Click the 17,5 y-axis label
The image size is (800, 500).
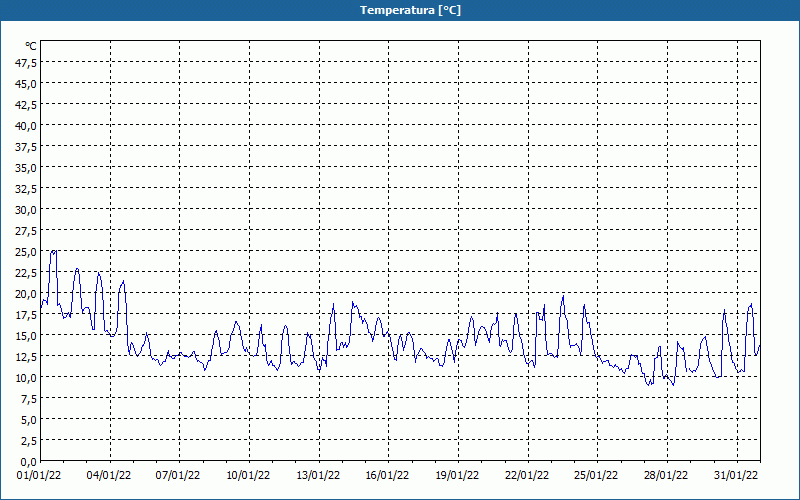click(x=27, y=315)
